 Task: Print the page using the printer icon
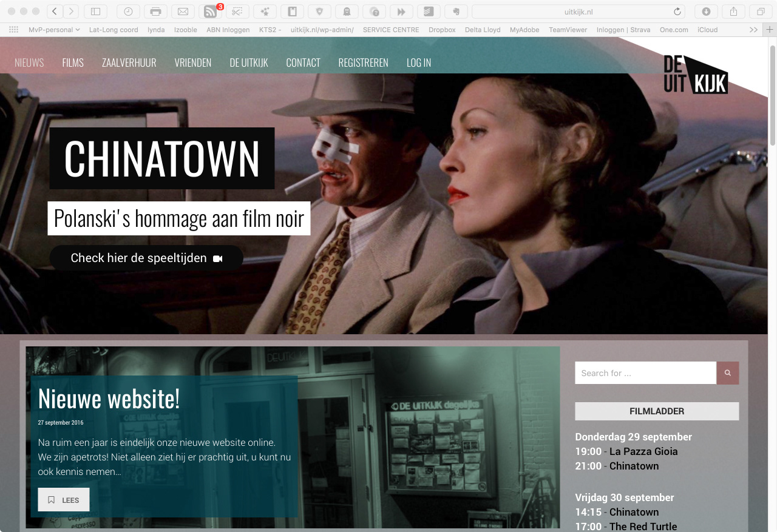pos(155,12)
